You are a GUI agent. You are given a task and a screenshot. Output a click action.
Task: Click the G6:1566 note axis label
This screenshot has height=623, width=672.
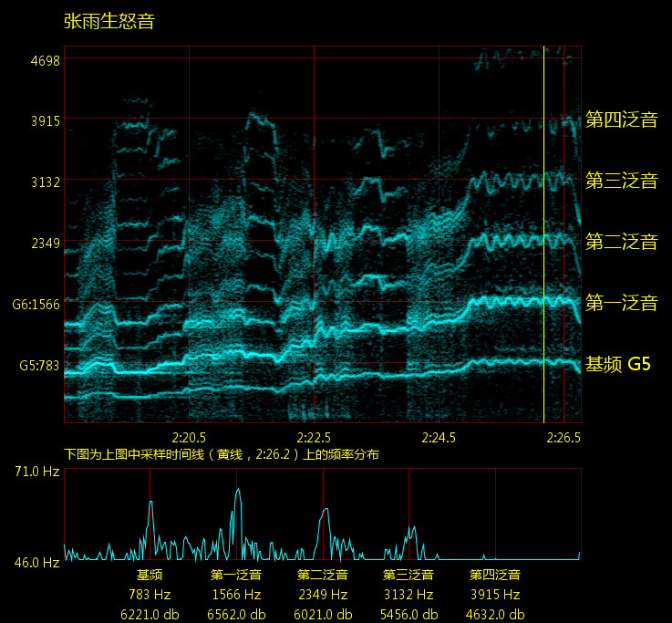36,305
